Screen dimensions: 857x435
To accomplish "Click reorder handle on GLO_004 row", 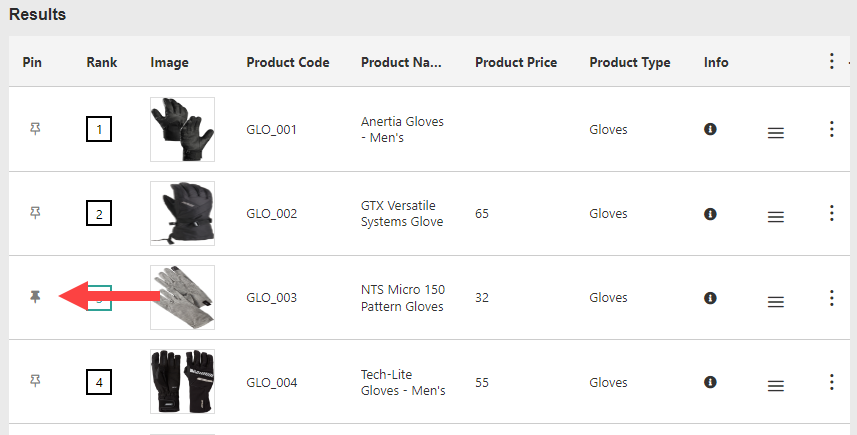I will [776, 386].
